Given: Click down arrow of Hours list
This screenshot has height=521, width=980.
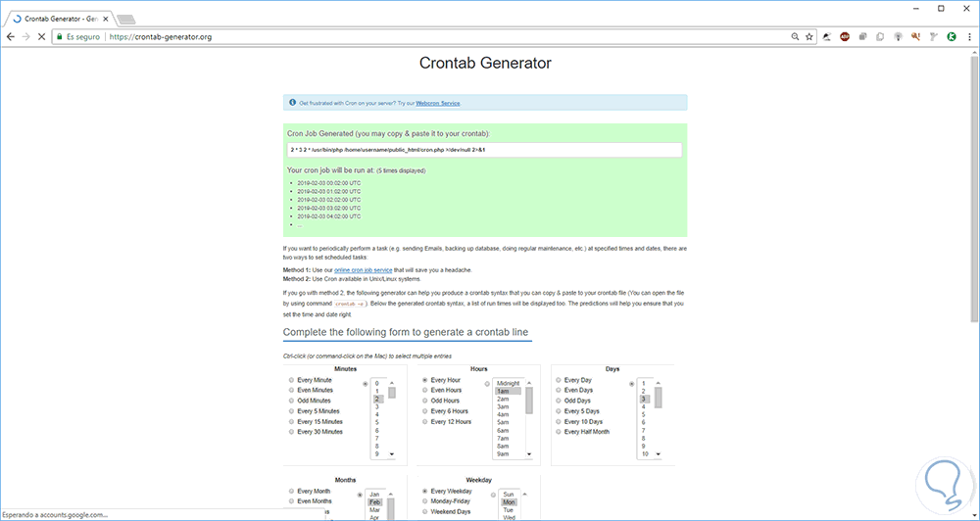Looking at the screenshot, I should pos(529,454).
